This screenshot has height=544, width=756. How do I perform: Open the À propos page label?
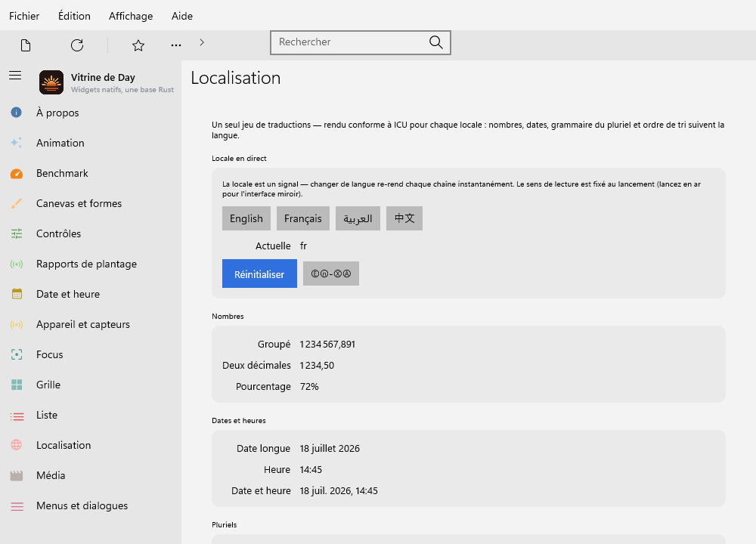point(57,113)
